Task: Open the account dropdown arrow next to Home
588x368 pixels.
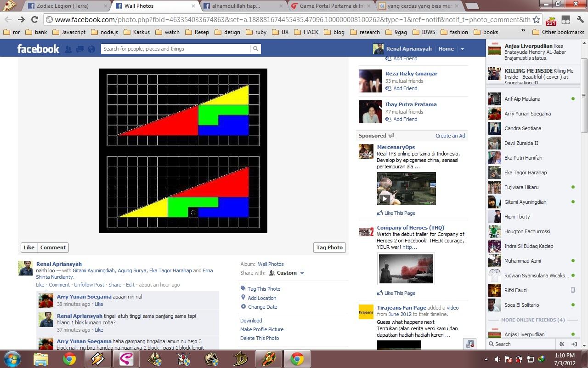Action: [462, 49]
